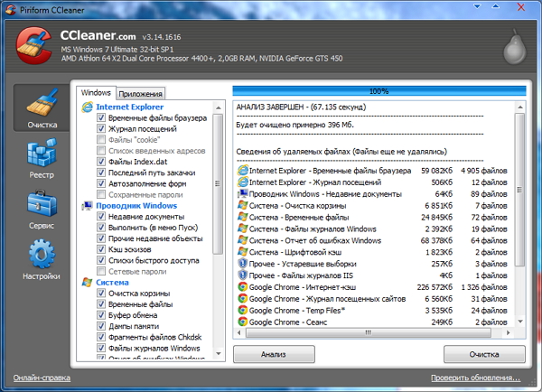Toggle Дампы памяти checkbox

coord(101,326)
